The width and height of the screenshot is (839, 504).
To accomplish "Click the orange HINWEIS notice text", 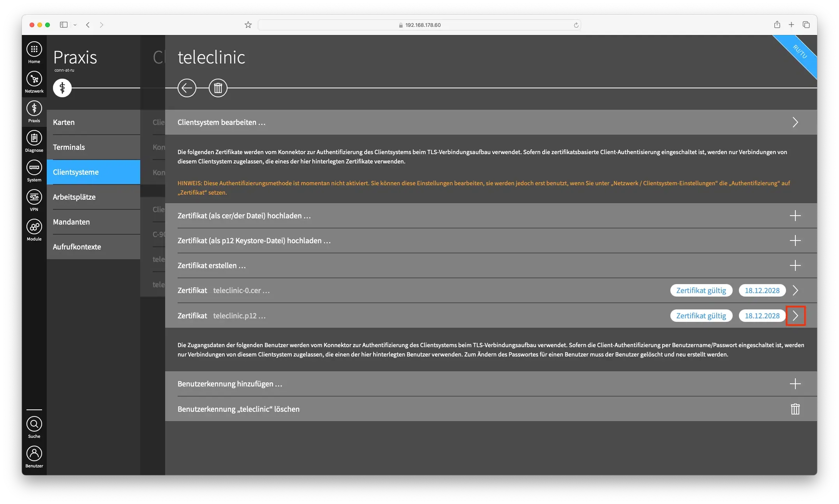I will [484, 188].
